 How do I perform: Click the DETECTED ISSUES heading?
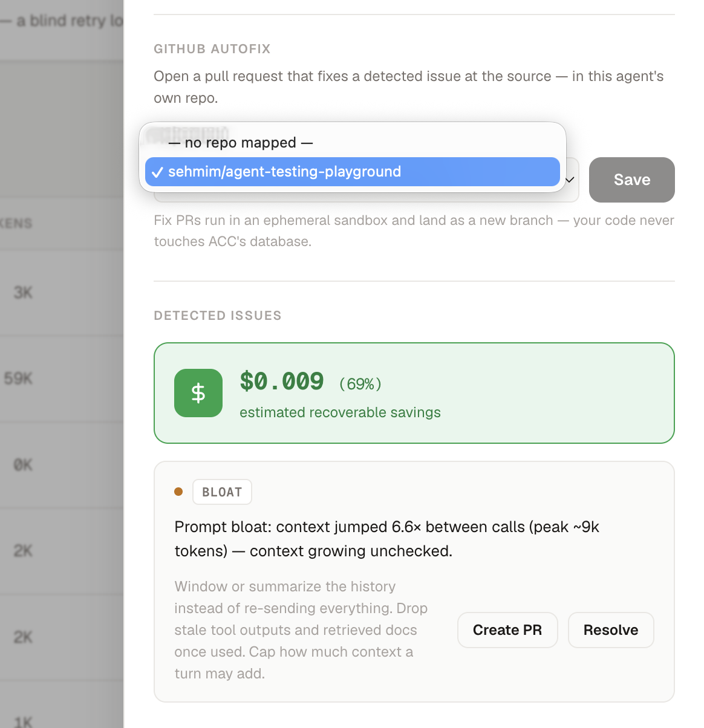[218, 316]
